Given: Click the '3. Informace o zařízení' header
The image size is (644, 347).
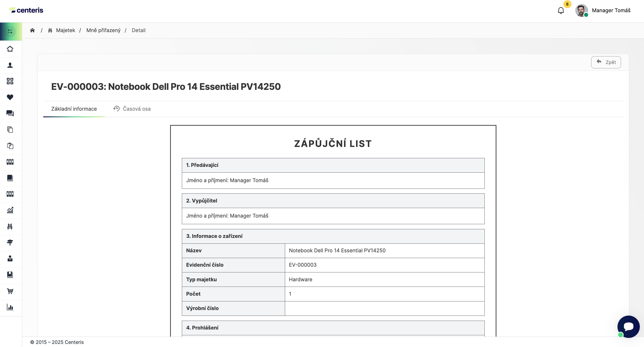Looking at the screenshot, I should (x=333, y=236).
